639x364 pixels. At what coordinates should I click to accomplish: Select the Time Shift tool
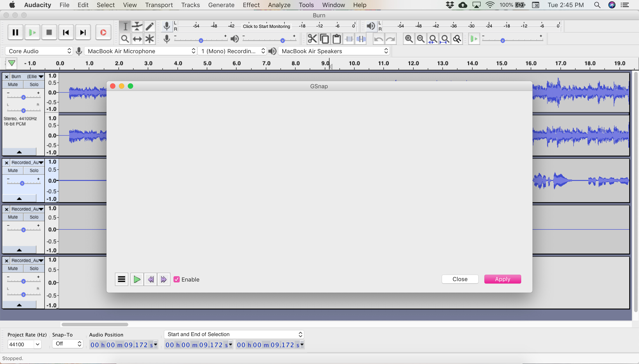pos(137,39)
